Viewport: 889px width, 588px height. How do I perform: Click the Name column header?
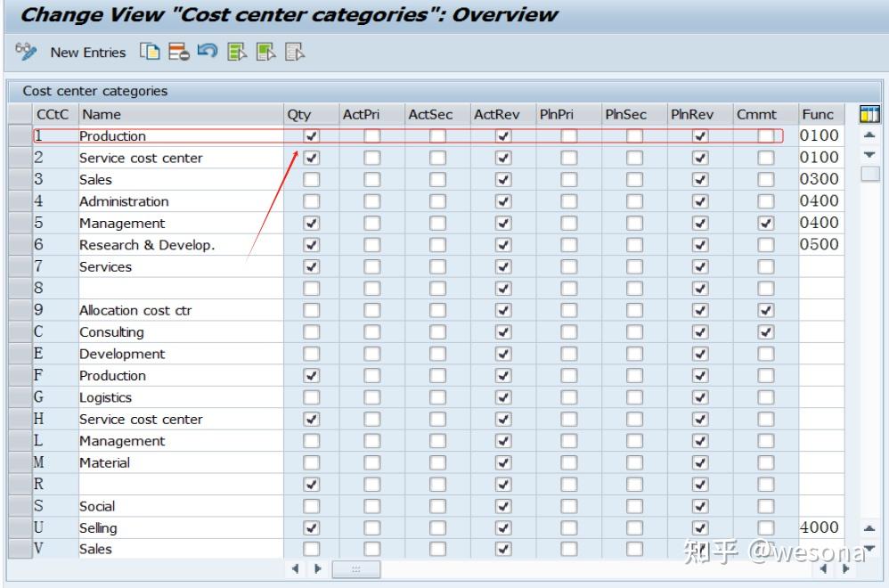coord(181,114)
